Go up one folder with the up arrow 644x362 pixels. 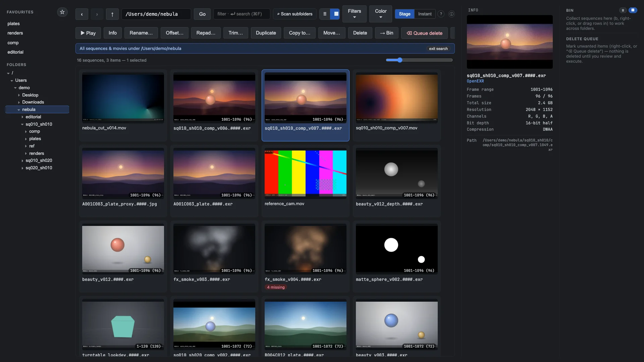(112, 14)
